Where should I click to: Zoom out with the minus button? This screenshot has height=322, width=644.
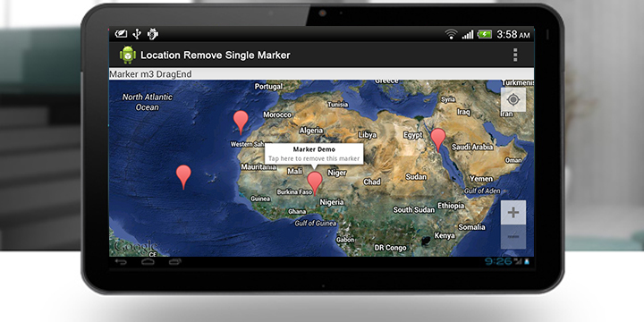click(x=513, y=237)
